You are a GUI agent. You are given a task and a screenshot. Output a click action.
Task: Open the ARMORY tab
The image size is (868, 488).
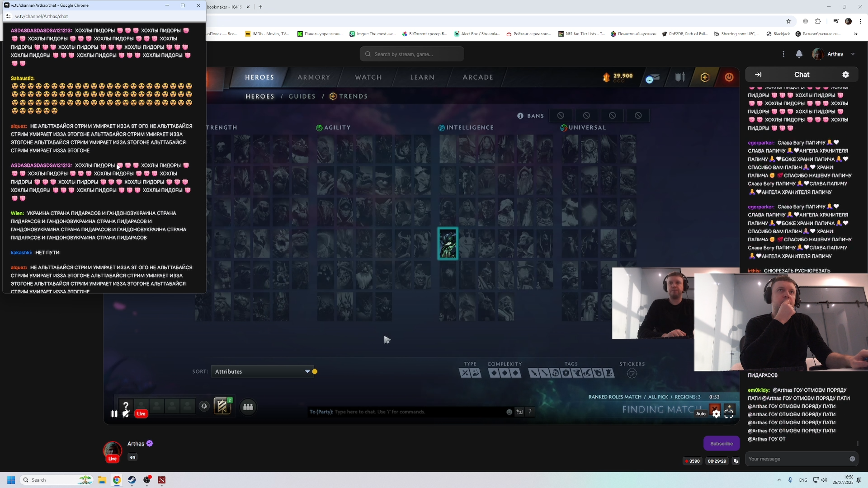[x=314, y=77]
